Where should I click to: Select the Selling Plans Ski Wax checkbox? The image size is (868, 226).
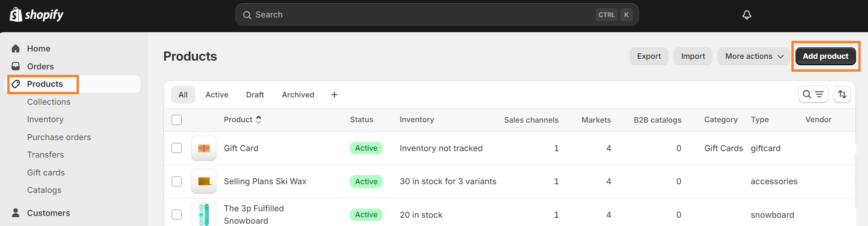[x=177, y=181]
